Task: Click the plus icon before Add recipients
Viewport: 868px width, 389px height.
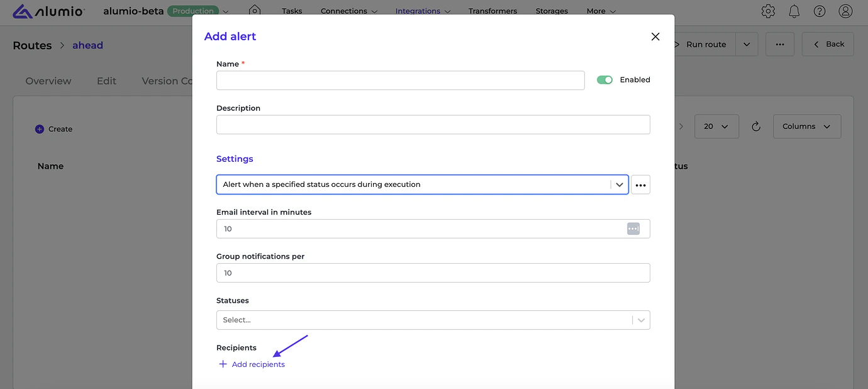Action: click(223, 364)
